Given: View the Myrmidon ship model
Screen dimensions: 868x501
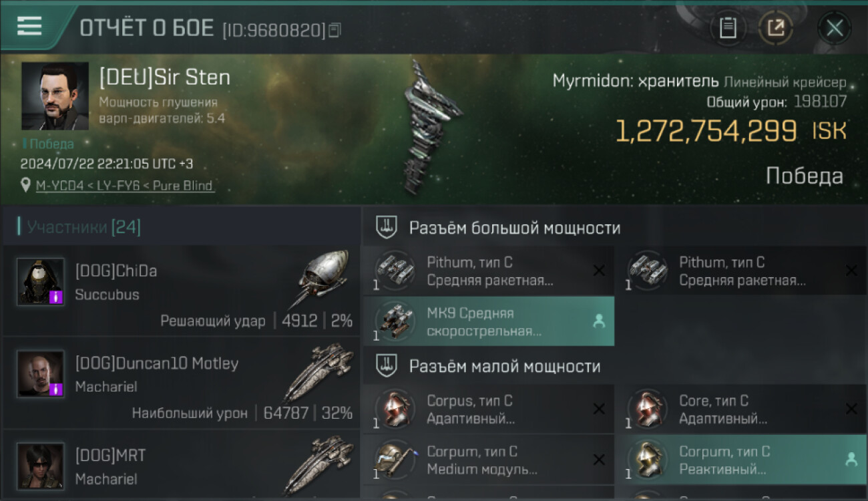Looking at the screenshot, I should click(432, 126).
